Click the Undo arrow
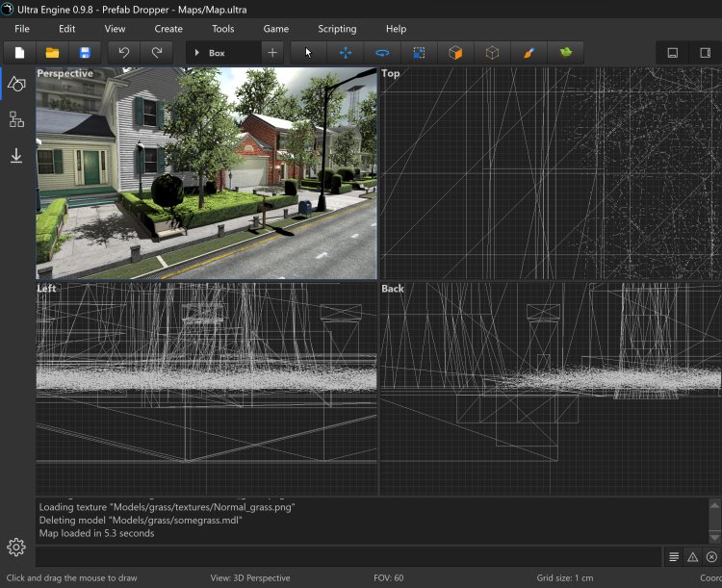The image size is (722, 588). click(123, 53)
